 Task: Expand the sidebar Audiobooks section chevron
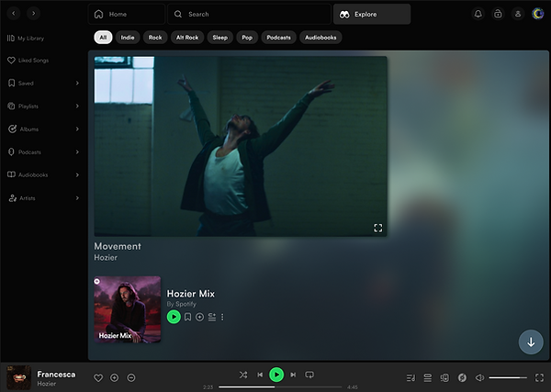pyautogui.click(x=77, y=174)
